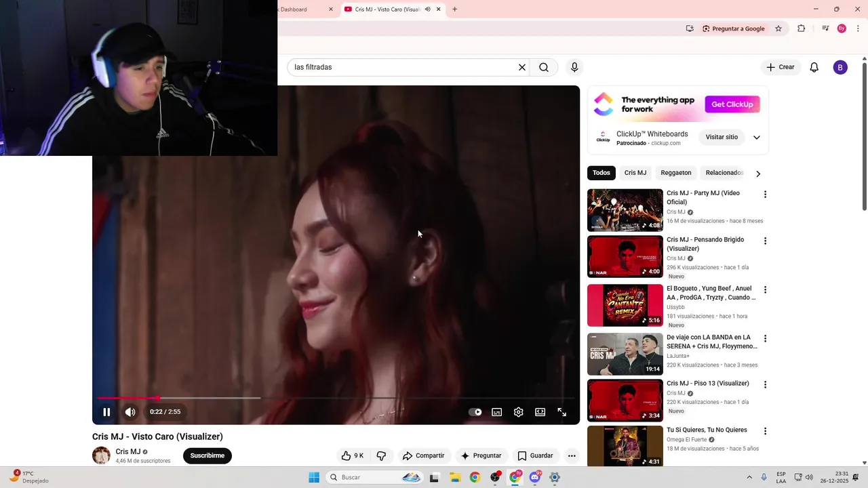The image size is (868, 488).
Task: Clear the search box text
Action: coord(522,67)
